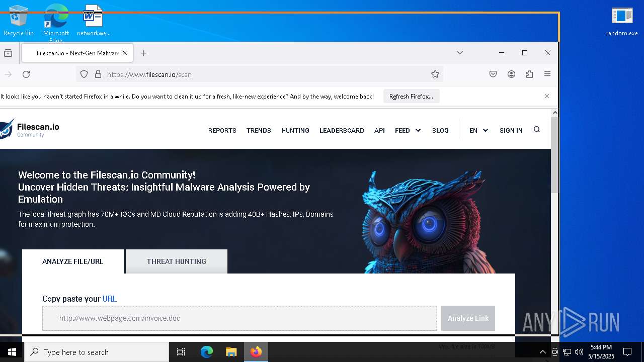Open the notification center icon
Screen dimensions: 644x362
click(627, 352)
